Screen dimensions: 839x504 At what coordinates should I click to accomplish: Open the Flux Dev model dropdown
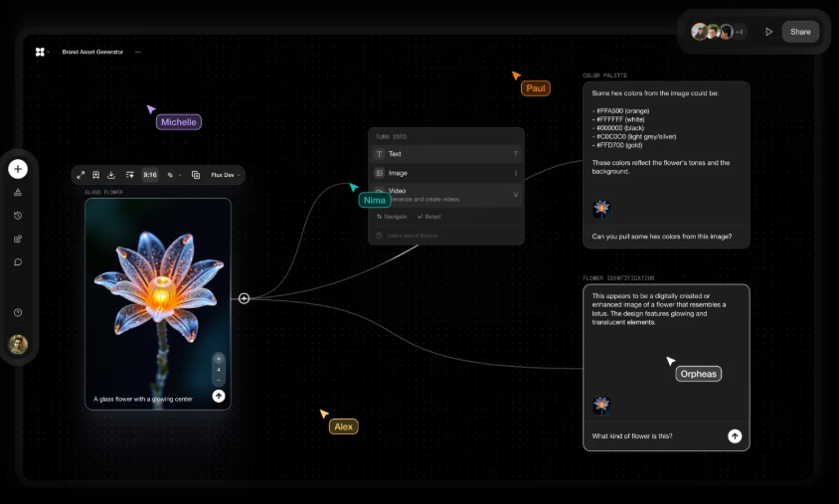(225, 175)
